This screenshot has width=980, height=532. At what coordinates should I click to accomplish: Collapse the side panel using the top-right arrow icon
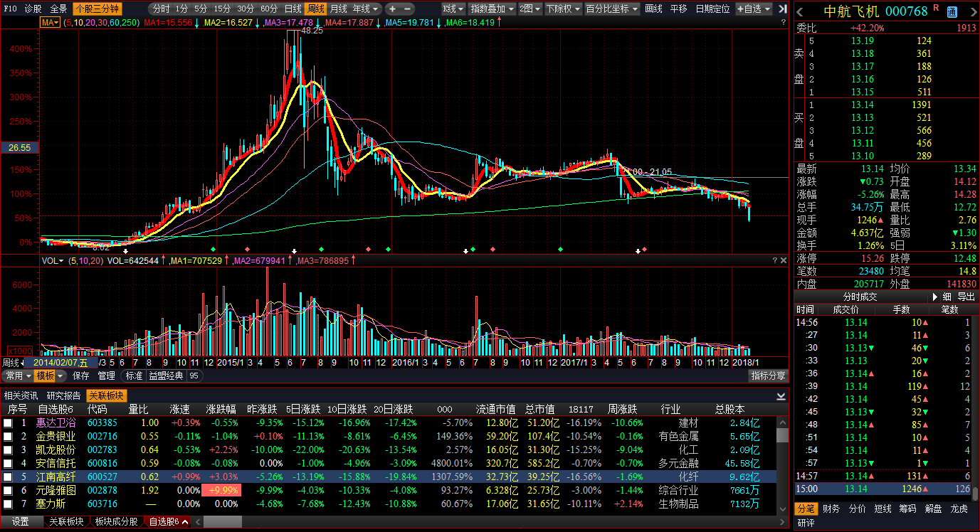pyautogui.click(x=783, y=9)
